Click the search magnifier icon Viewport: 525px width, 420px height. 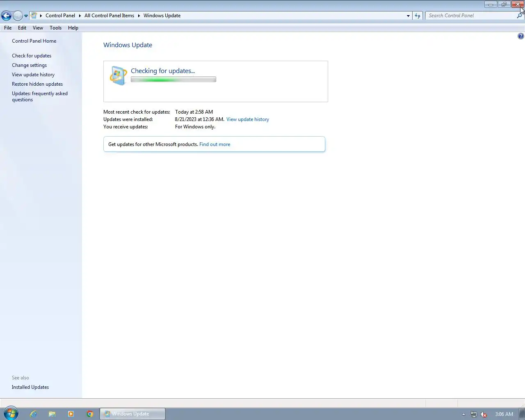520,16
